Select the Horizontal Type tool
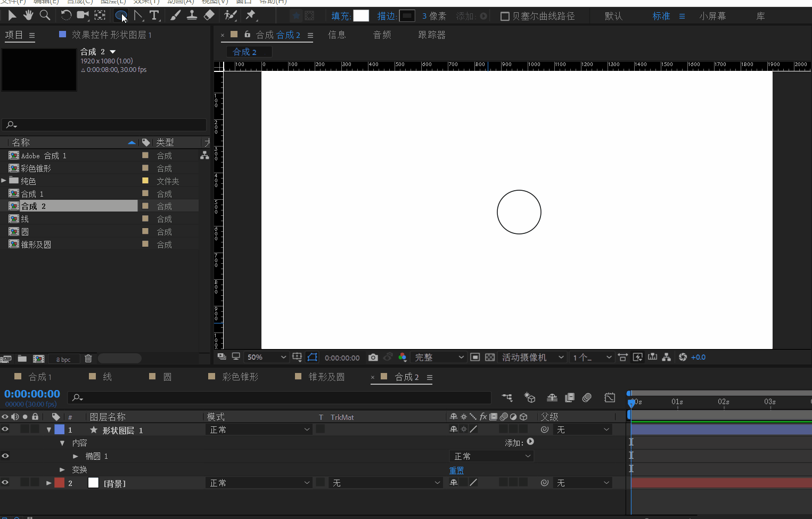Screen dimensions: 812x519 click(x=154, y=15)
